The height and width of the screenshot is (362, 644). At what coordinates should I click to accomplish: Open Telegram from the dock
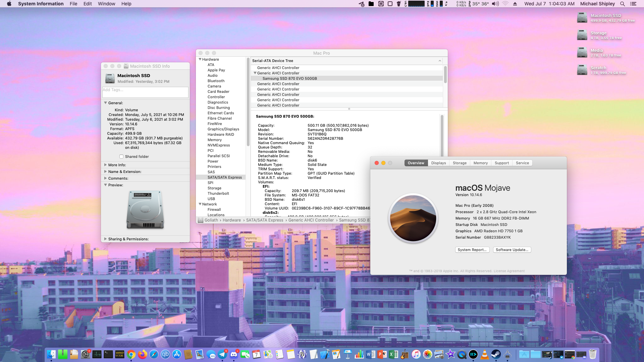click(x=222, y=354)
